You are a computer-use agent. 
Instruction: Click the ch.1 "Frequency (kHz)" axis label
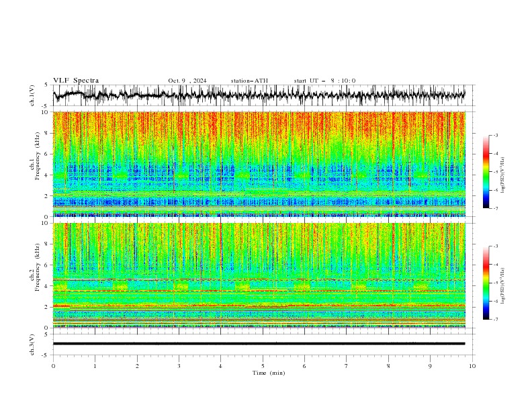point(37,156)
